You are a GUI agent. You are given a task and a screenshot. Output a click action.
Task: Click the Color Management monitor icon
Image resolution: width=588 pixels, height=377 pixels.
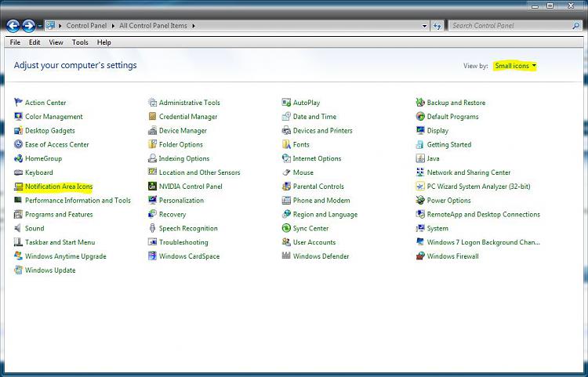[x=18, y=116]
